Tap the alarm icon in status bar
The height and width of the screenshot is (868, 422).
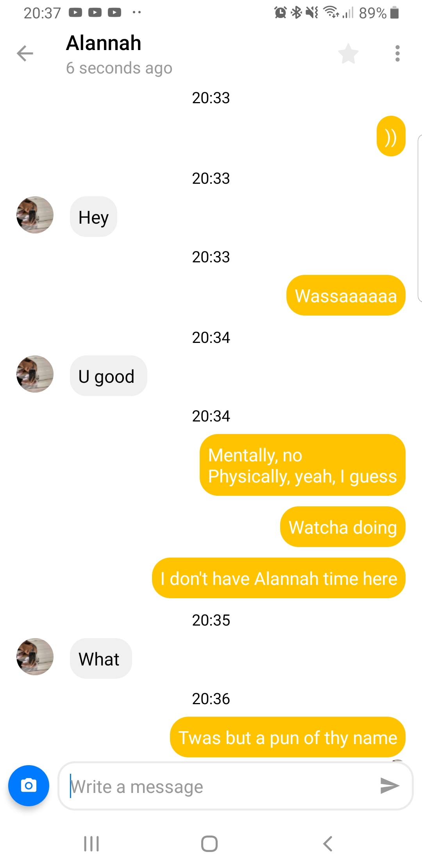pos(280,13)
